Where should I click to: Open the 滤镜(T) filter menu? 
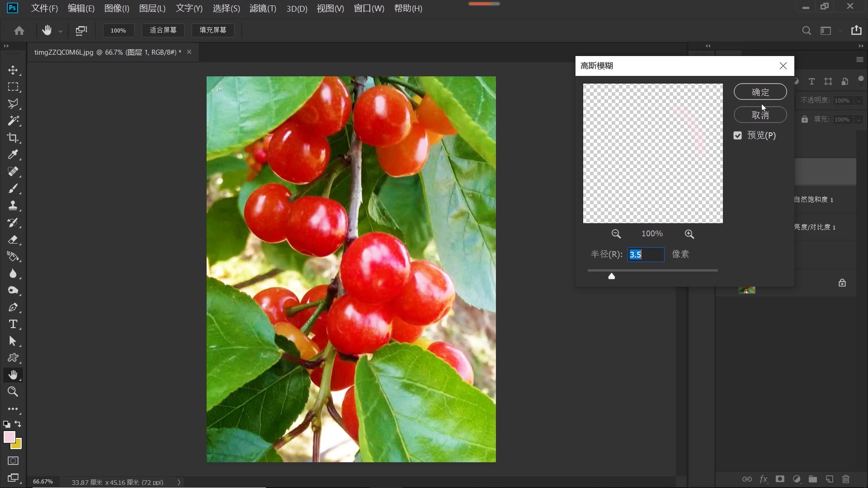click(x=262, y=9)
